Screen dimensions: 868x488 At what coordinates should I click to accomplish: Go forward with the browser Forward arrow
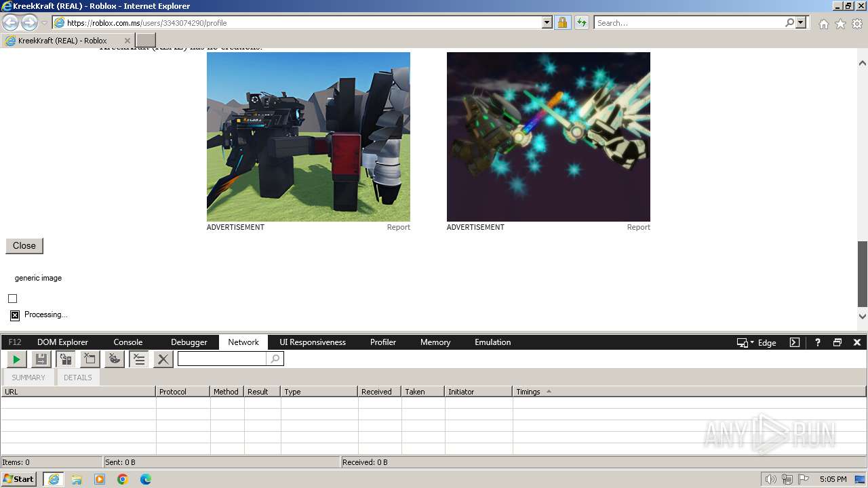click(29, 22)
